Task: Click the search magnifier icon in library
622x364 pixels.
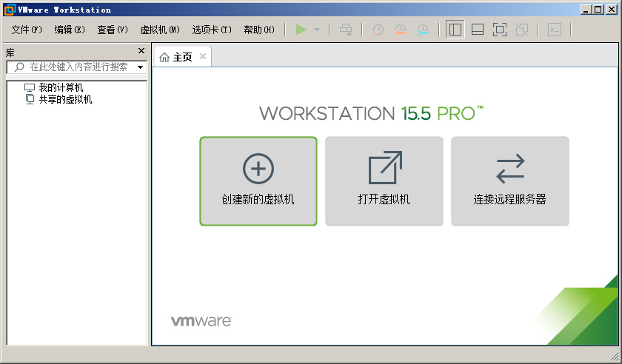Action: tap(19, 67)
